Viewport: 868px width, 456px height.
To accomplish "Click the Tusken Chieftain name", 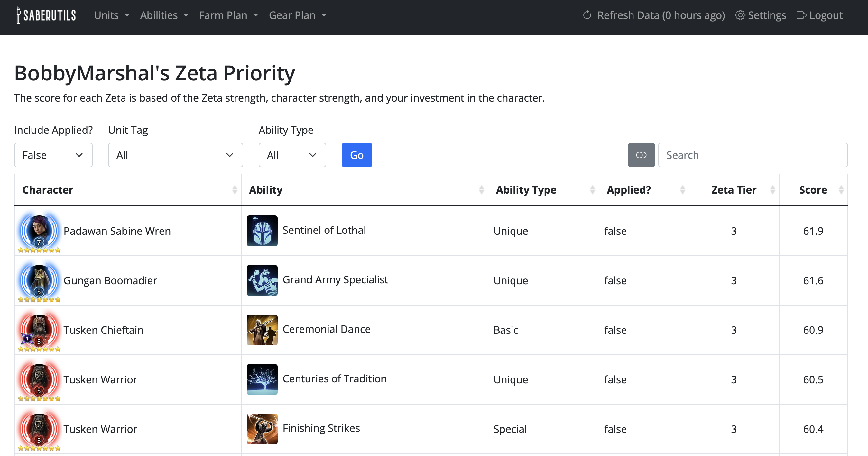I will (104, 330).
